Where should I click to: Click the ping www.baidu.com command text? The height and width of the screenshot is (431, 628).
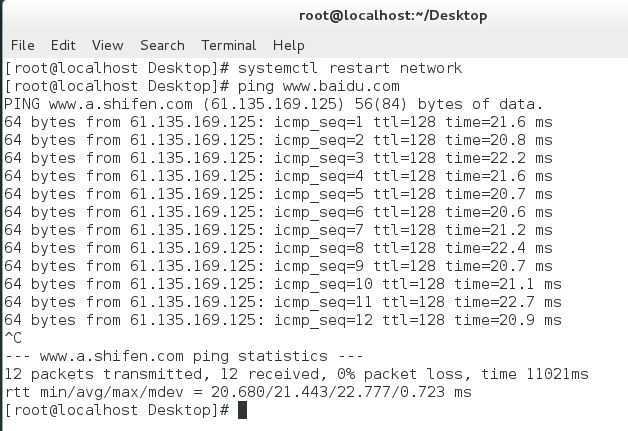(x=318, y=87)
